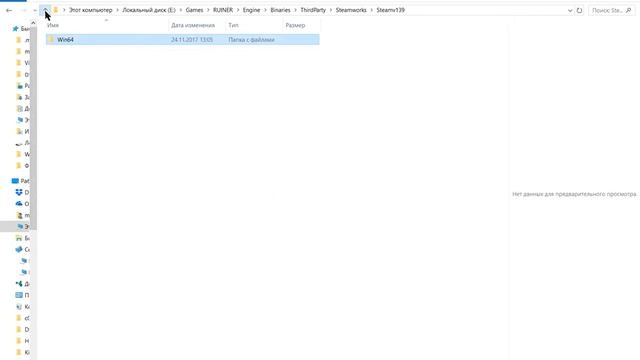Click the folder icon in the address bar
The width and height of the screenshot is (640, 360).
pyautogui.click(x=56, y=10)
